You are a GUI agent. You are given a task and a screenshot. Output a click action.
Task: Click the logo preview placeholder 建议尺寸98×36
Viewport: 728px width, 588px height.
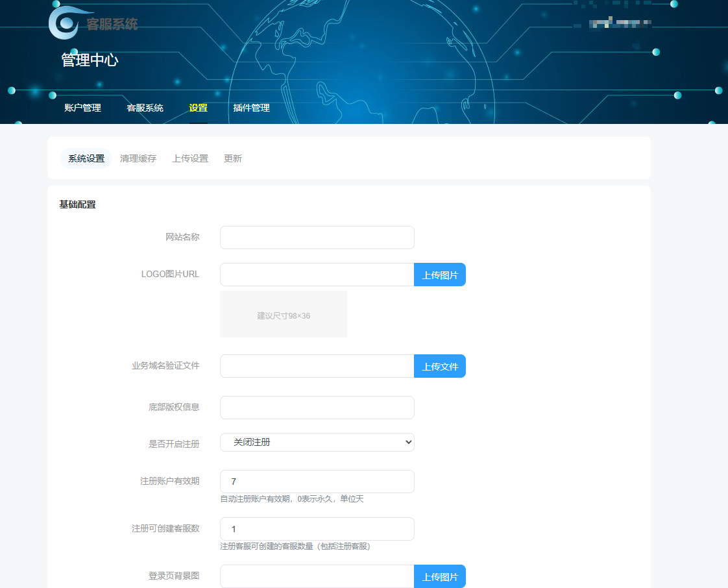[284, 315]
